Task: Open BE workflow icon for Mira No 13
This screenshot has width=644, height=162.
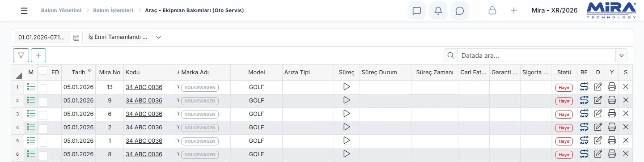Action: point(584,87)
